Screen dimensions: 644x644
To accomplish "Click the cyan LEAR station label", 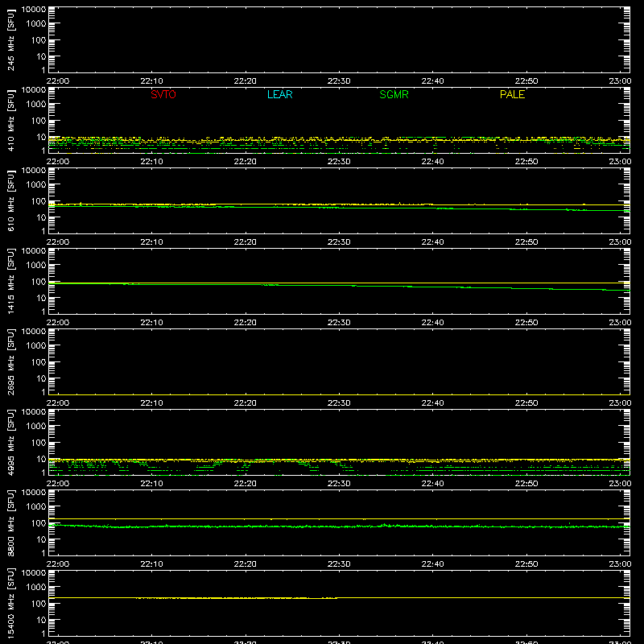I will coord(279,94).
